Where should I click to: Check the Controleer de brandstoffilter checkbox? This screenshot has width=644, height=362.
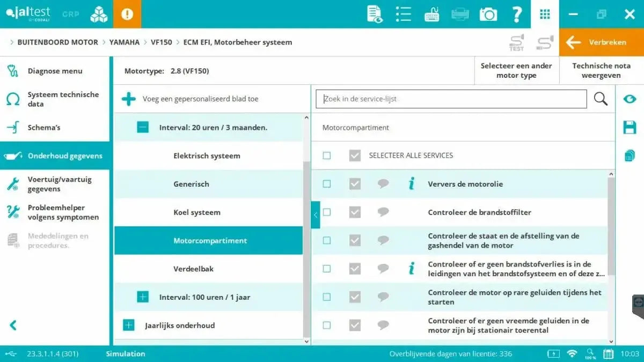(x=326, y=212)
